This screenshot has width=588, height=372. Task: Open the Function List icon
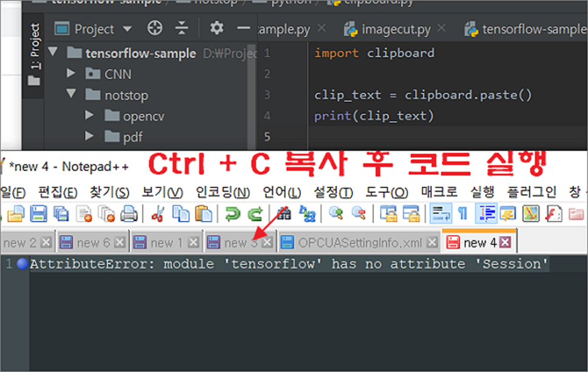tap(553, 214)
